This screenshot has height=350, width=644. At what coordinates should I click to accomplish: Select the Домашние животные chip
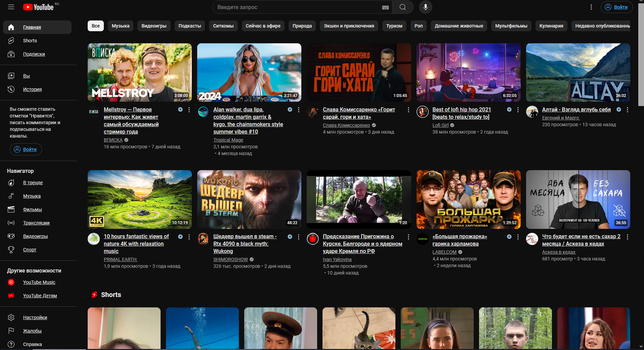point(459,26)
